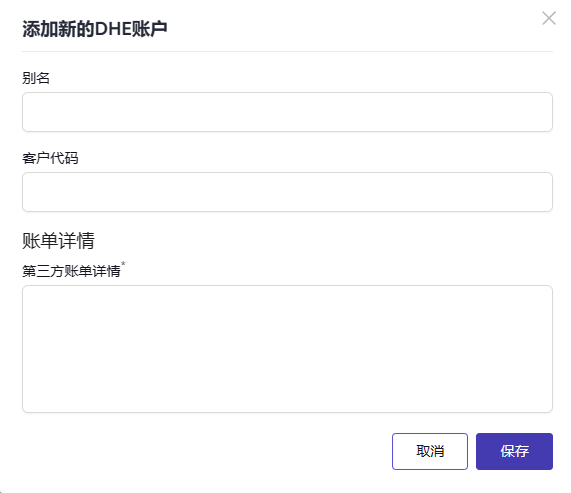Click the 取消 button
Viewport: 571px width, 493px height.
coord(430,451)
